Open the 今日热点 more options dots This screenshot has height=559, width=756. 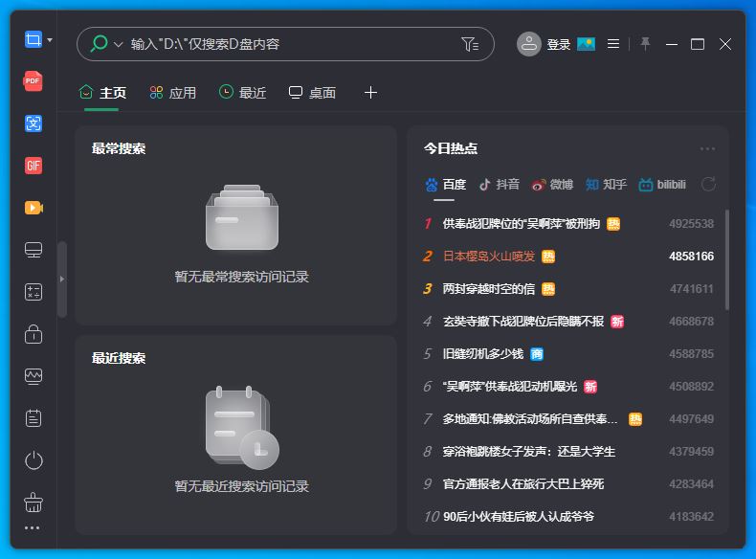[x=707, y=148]
